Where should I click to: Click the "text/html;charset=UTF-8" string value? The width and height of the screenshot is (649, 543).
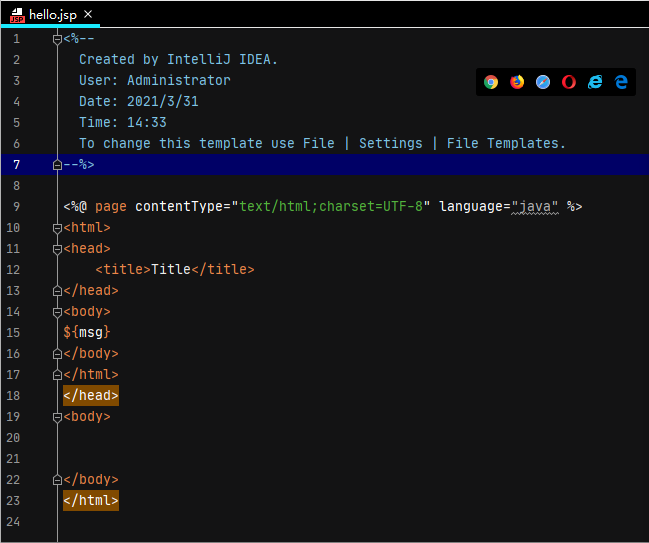331,207
